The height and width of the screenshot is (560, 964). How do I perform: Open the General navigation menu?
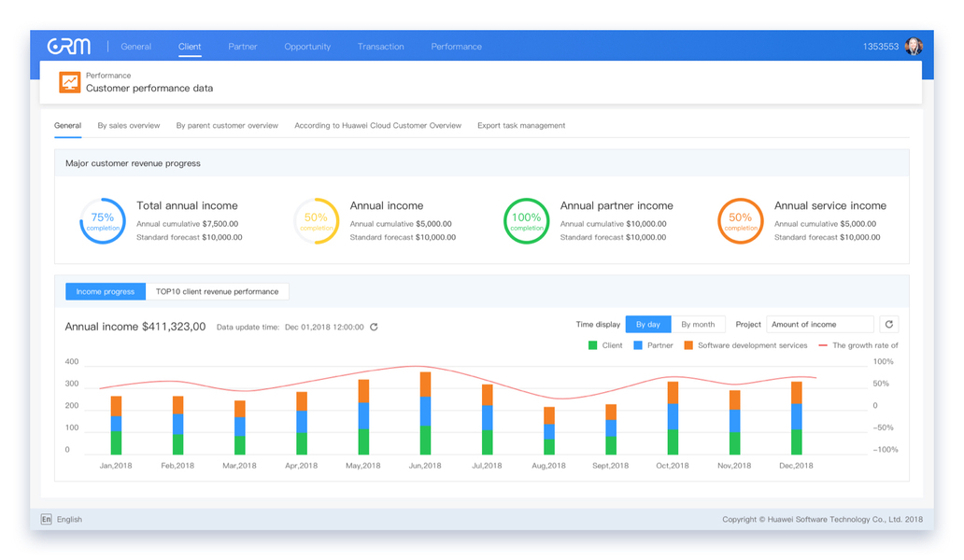point(135,46)
